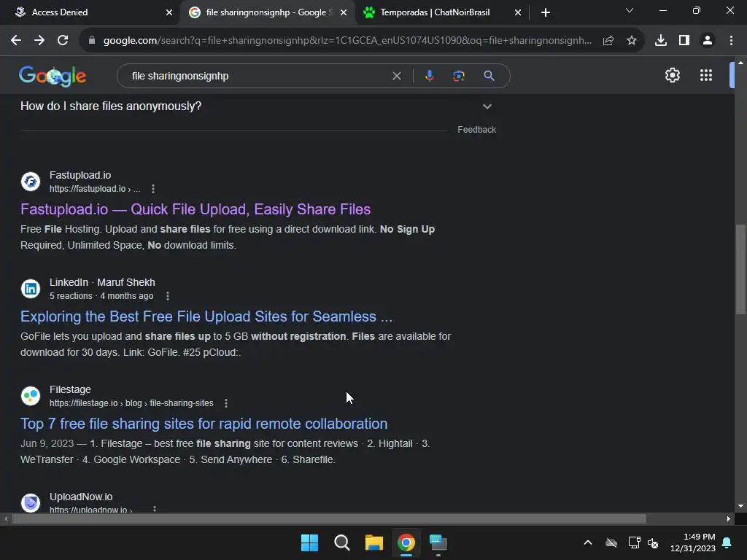This screenshot has height=560, width=747.
Task: Open the Google apps grid
Action: coord(706,75)
